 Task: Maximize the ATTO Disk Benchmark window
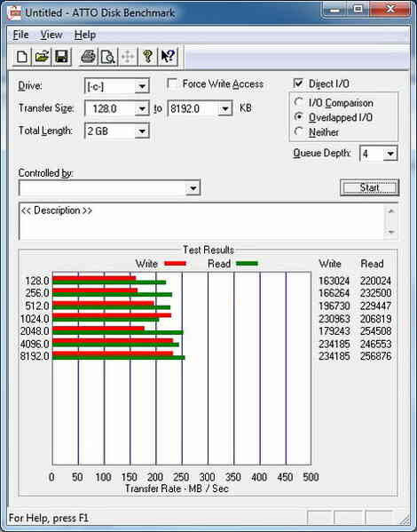(x=358, y=10)
